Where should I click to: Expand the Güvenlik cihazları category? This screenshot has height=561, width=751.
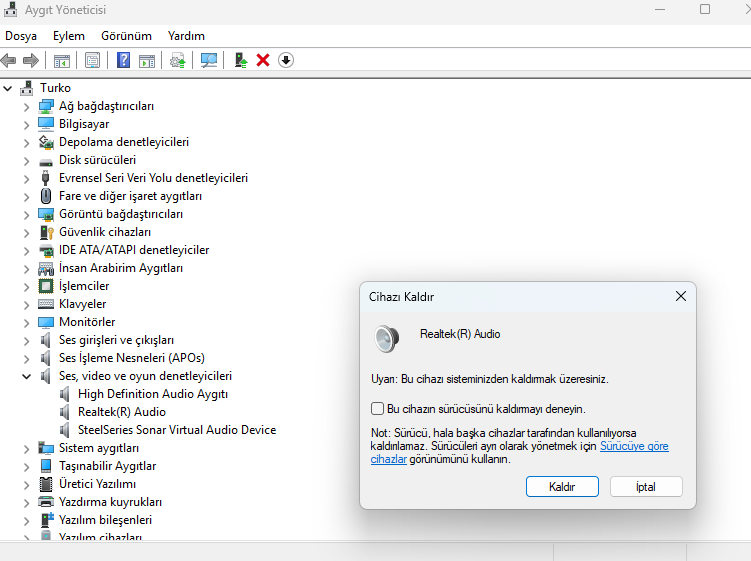[27, 233]
